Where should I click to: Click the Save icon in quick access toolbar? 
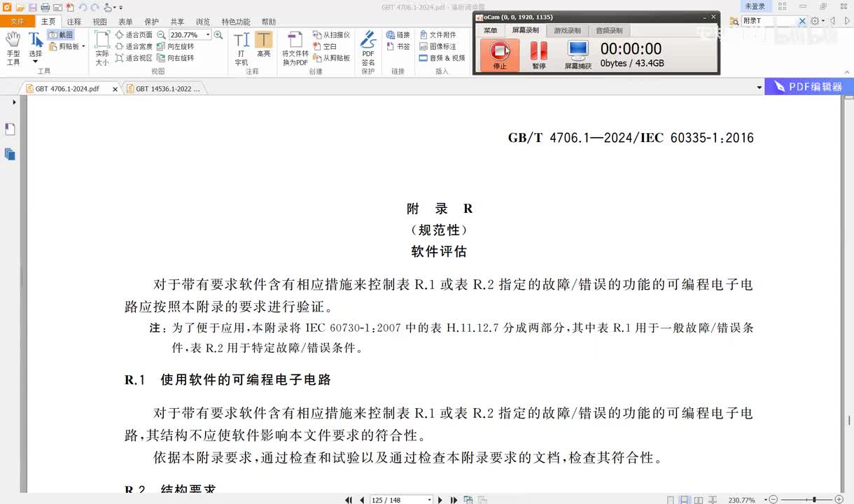pyautogui.click(x=32, y=7)
